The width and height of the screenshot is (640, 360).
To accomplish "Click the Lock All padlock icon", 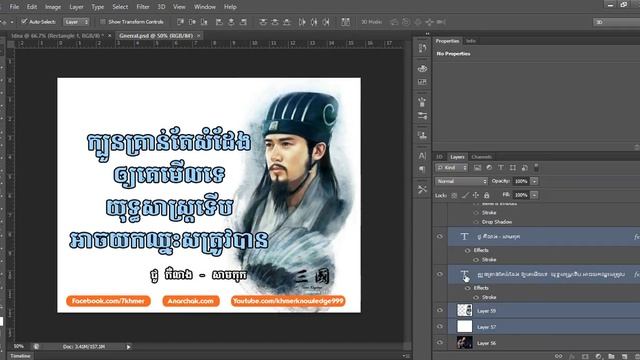I will 487,196.
